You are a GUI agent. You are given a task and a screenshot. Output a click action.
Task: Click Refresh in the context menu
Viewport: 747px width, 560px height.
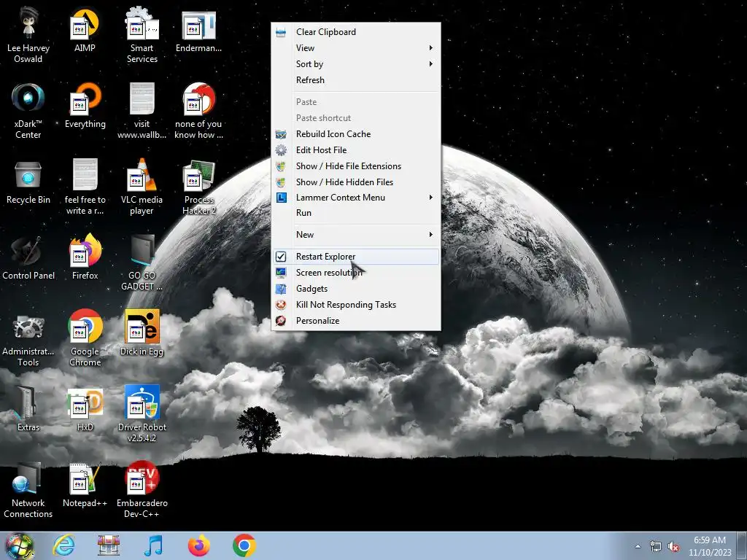[x=356, y=80]
